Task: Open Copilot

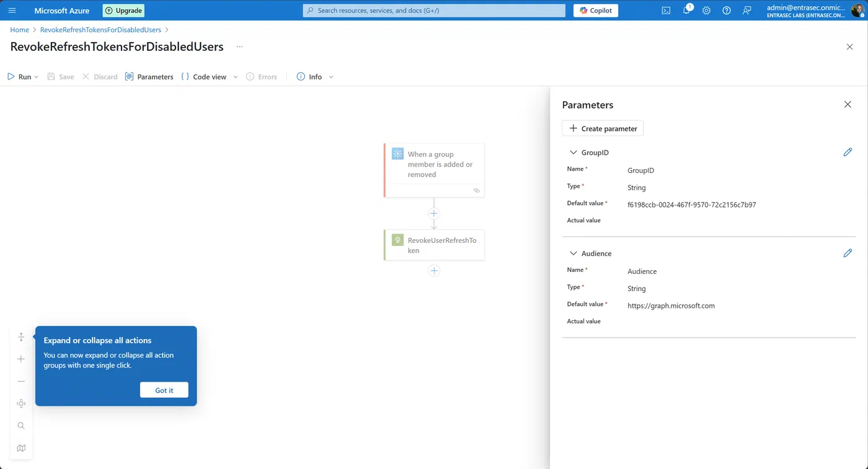Action: [x=596, y=11]
